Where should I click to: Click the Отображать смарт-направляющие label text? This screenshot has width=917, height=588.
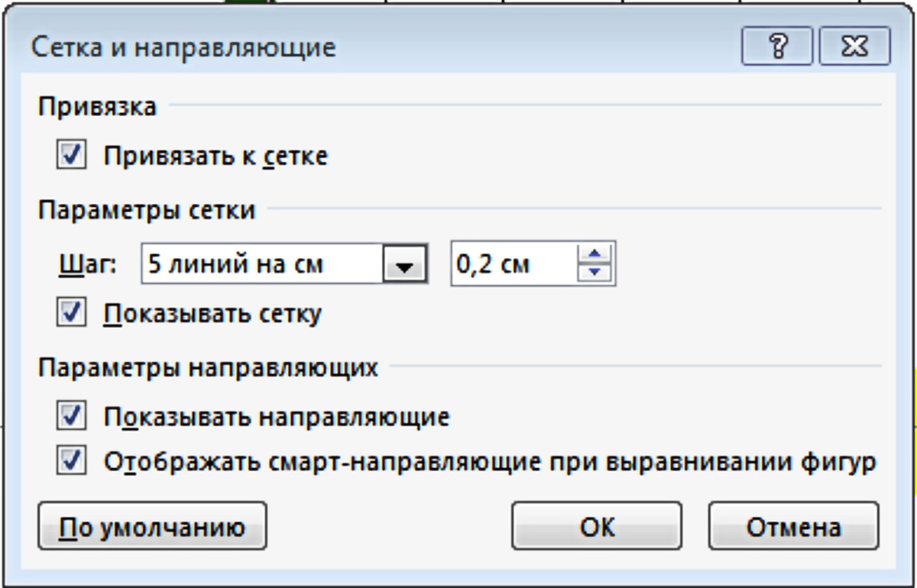click(x=489, y=462)
